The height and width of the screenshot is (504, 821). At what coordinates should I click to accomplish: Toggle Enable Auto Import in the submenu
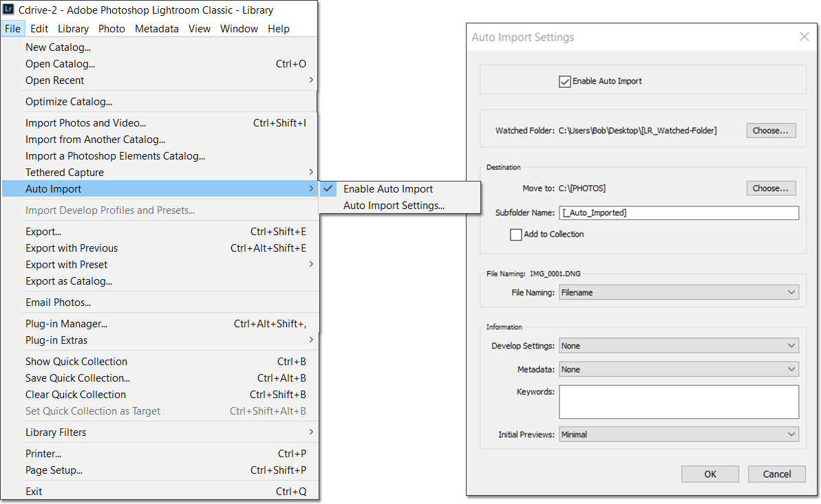400,189
